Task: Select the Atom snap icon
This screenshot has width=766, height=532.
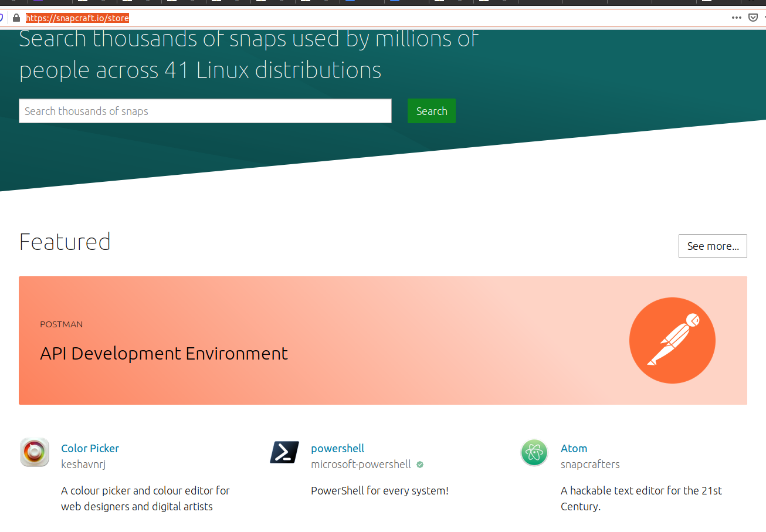Action: pos(534,452)
